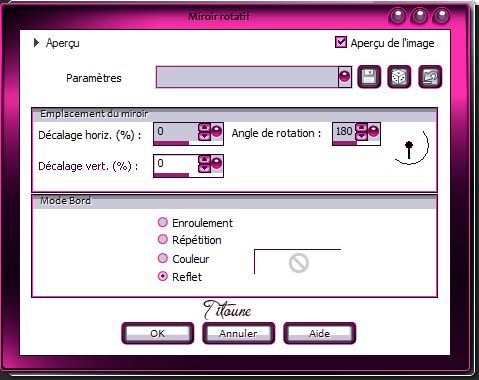Click the Décalage horiz. slider bar under the value

(x=188, y=143)
